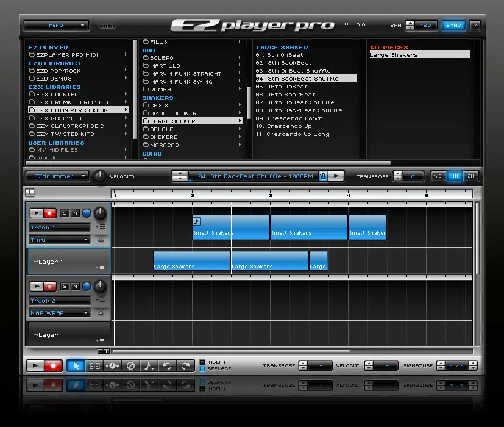Open the MAP WRAP dropdown on Track 2
504x427 pixels.
pos(60,313)
